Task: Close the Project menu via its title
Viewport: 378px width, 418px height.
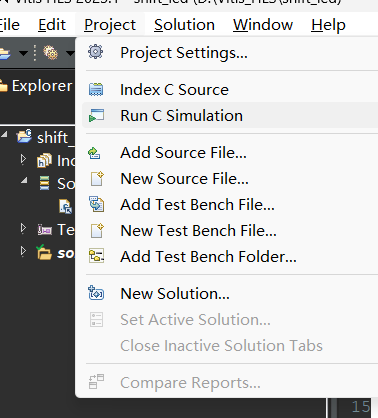Action: click(x=110, y=25)
